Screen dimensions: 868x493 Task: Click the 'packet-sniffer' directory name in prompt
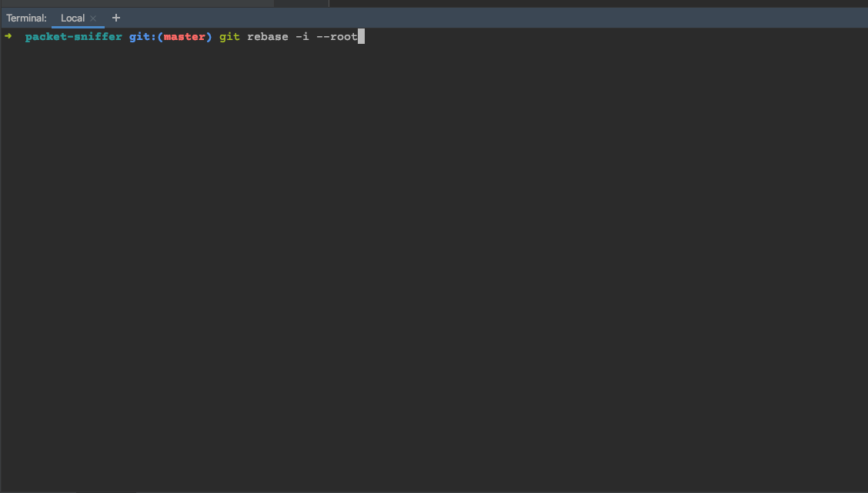pyautogui.click(x=74, y=37)
